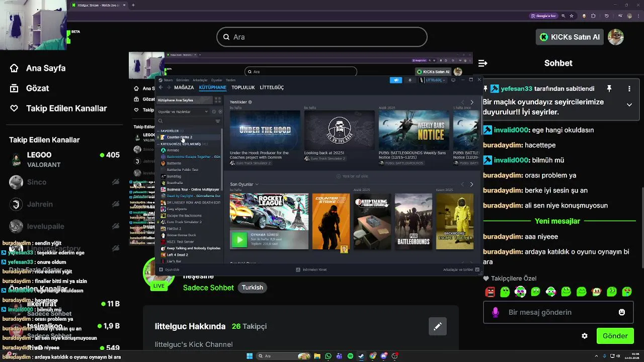Viewport: 644px width, 362px height.
Task: Select Left 4 Dead 2 in library list
Action: coord(177,254)
